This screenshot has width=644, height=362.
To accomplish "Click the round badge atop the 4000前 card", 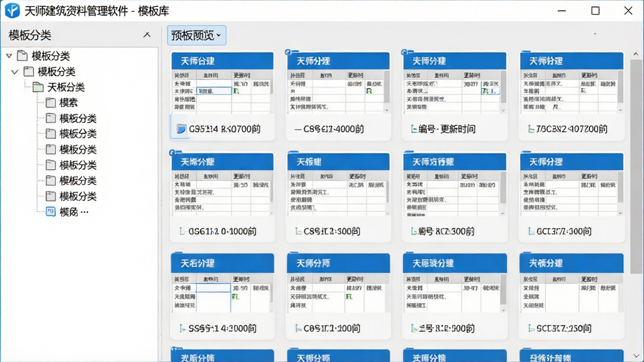I will click(x=288, y=52).
